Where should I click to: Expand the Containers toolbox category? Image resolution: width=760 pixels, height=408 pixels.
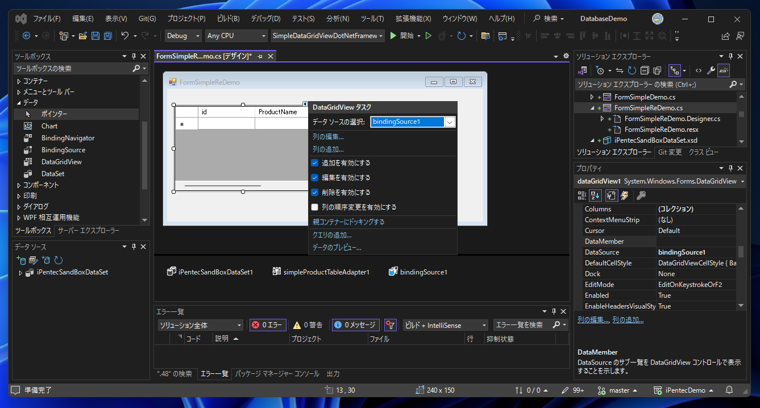19,81
